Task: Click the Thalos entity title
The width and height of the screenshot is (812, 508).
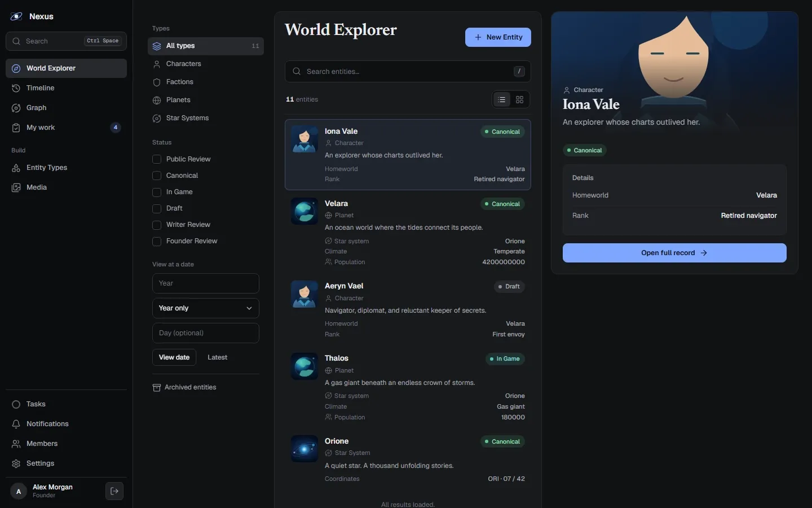Action: tap(337, 358)
